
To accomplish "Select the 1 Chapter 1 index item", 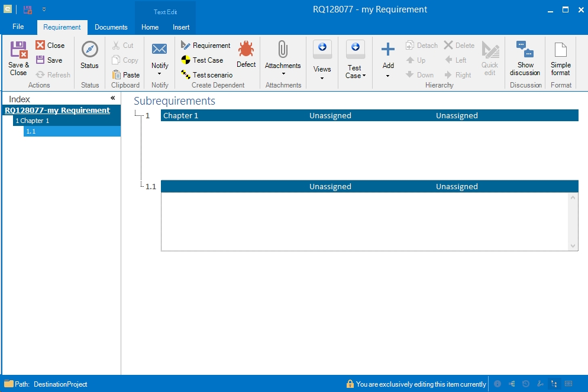I will (33, 121).
